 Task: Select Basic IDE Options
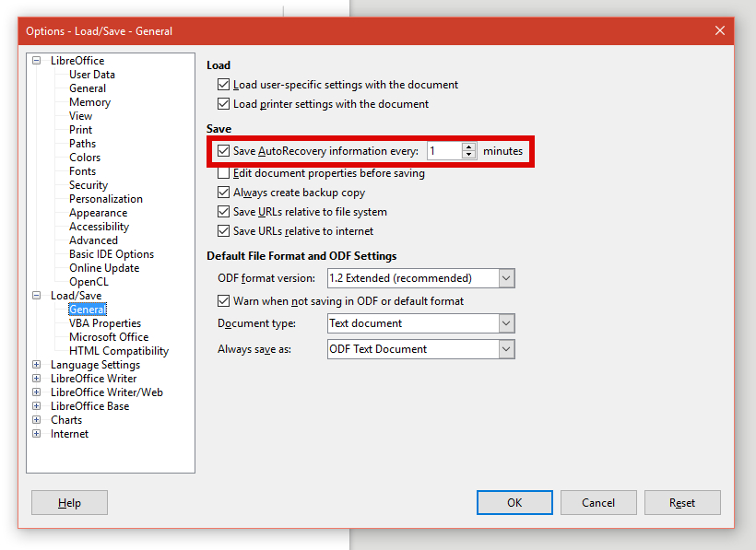click(x=112, y=254)
